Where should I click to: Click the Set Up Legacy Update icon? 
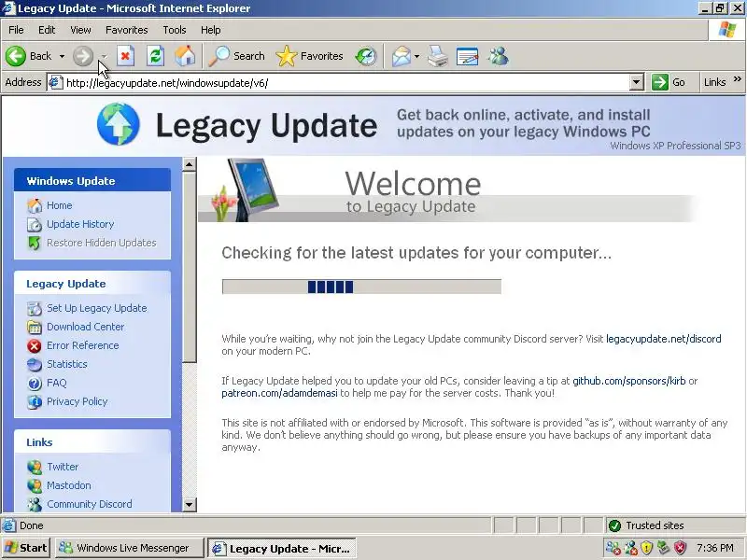click(35, 309)
